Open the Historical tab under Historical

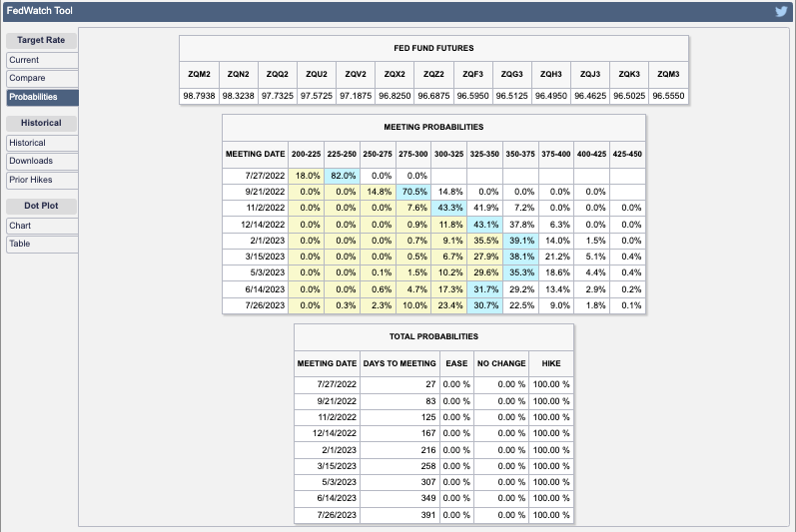click(42, 143)
